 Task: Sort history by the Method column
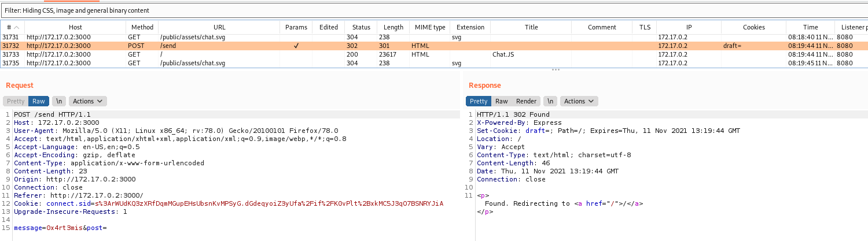142,27
